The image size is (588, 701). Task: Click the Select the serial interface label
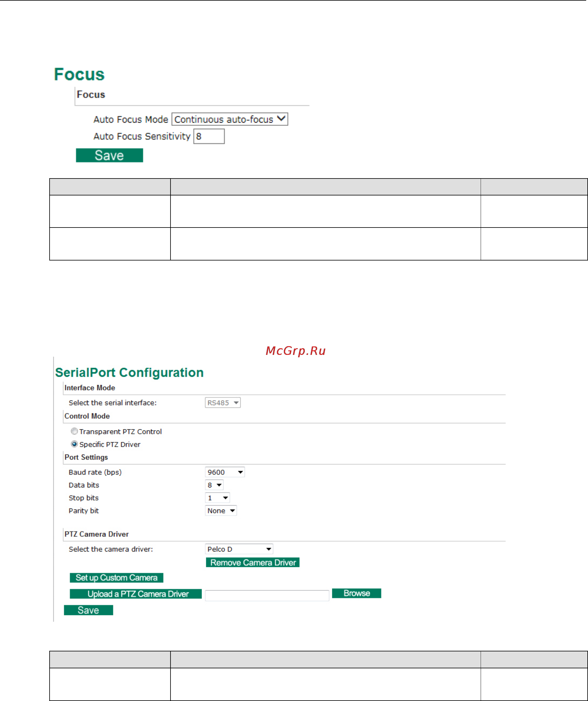[x=113, y=403]
